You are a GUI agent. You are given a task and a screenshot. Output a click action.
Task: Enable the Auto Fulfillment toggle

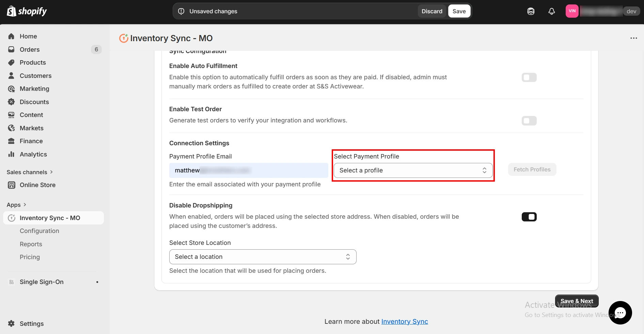pyautogui.click(x=529, y=77)
